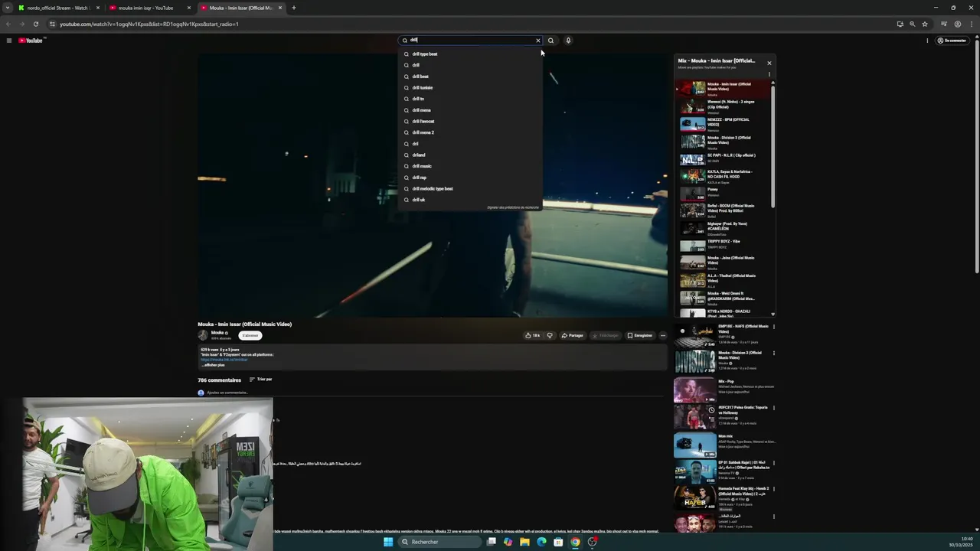
Task: Open more actions ellipsis below video
Action: (663, 335)
